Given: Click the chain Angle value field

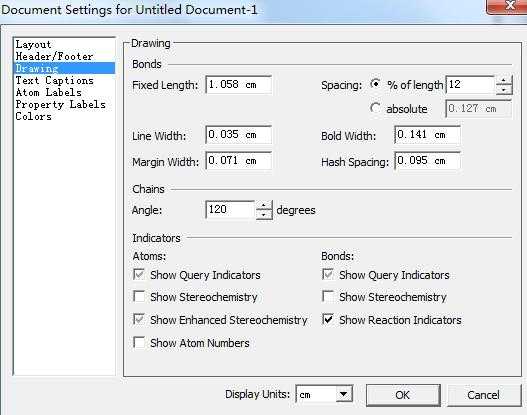Looking at the screenshot, I should tap(230, 210).
